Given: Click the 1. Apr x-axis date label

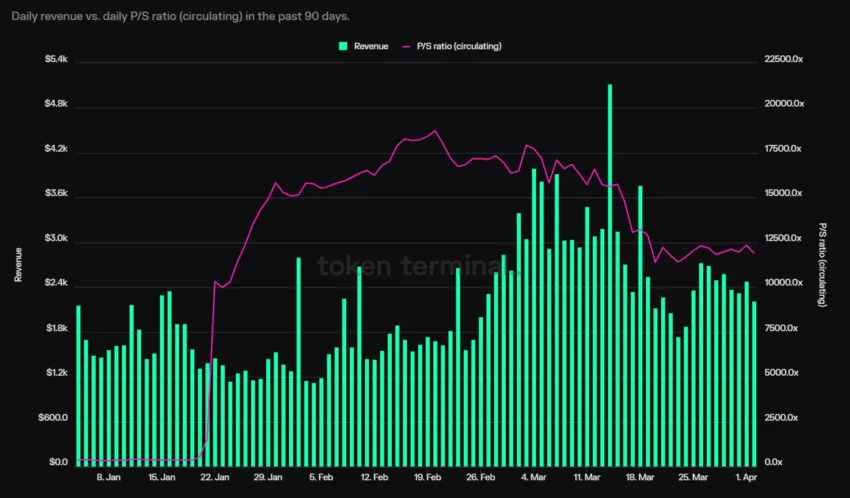Looking at the screenshot, I should 747,478.
